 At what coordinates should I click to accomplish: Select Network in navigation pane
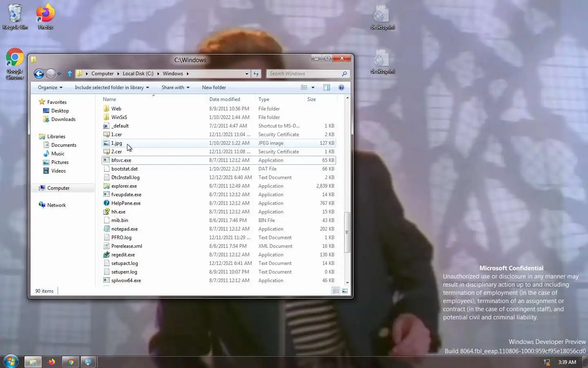[x=56, y=205]
